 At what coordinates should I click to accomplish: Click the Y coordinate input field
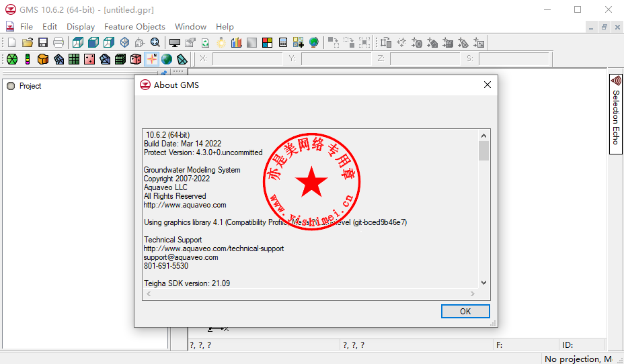pos(336,59)
